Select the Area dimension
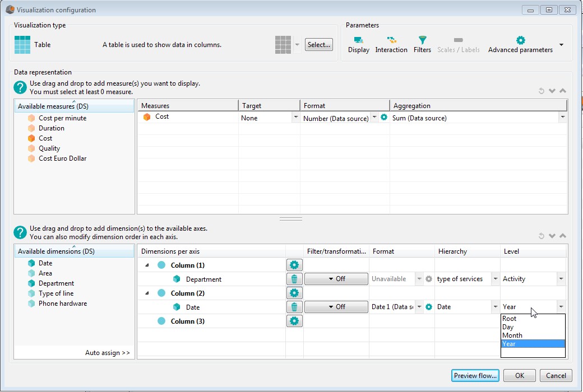 (45, 273)
